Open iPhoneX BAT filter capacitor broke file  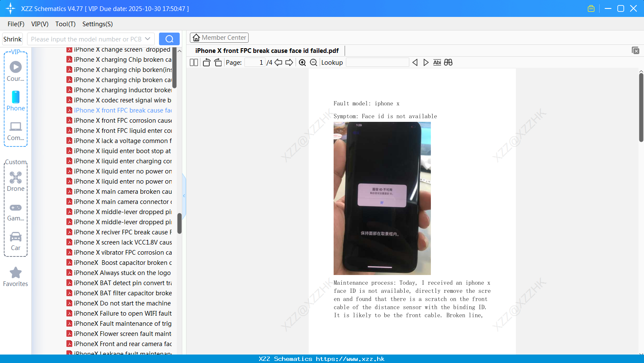118,293
